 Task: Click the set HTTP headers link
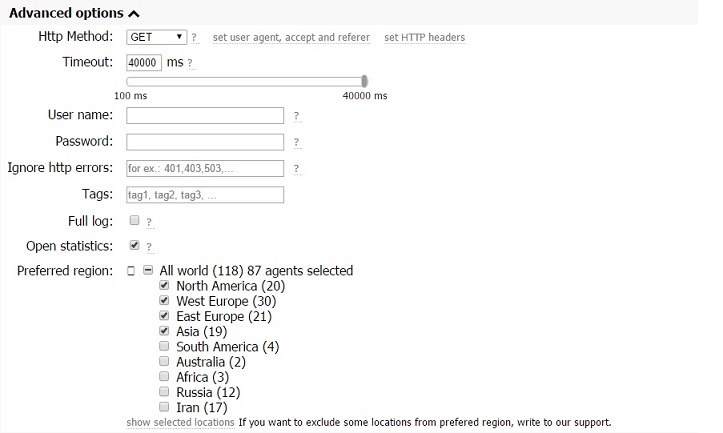425,37
